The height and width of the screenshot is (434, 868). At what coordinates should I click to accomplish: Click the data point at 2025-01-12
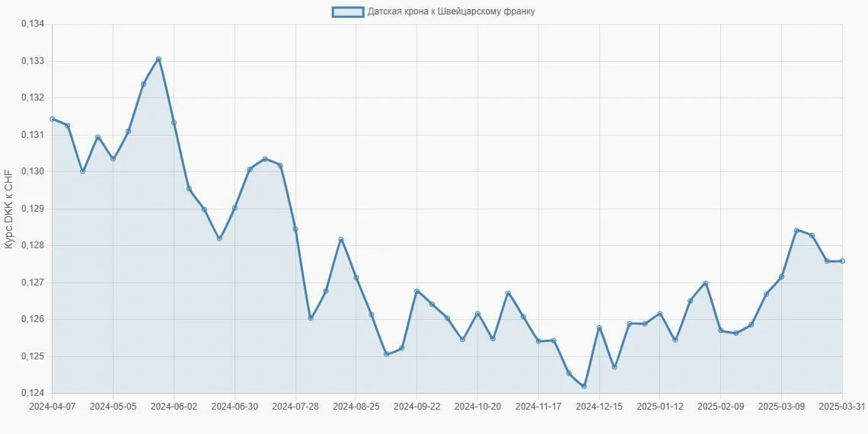(659, 314)
